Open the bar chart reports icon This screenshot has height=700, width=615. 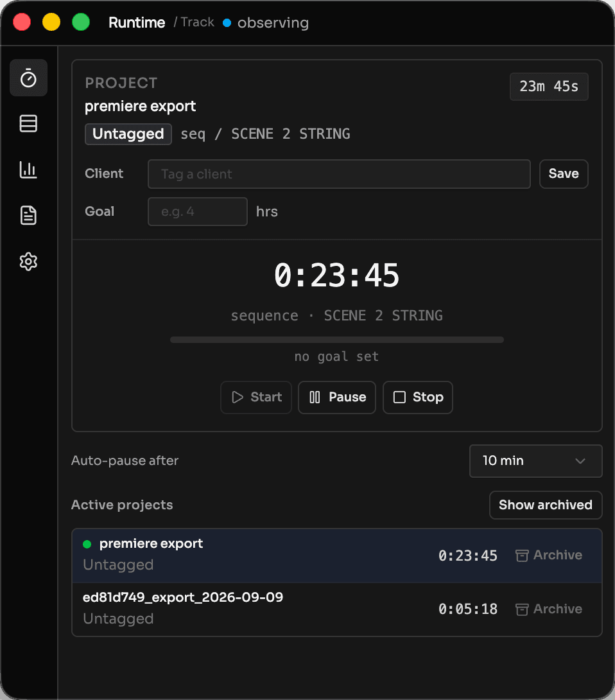click(x=28, y=170)
